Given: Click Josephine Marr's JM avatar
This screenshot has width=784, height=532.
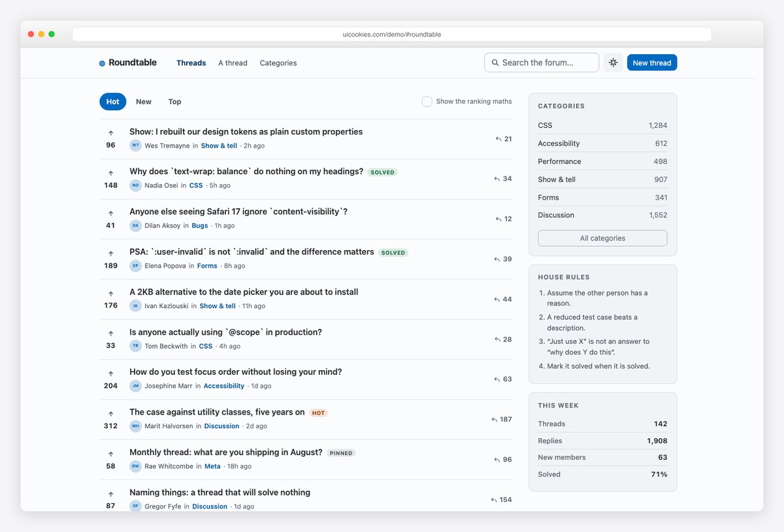Looking at the screenshot, I should click(135, 386).
